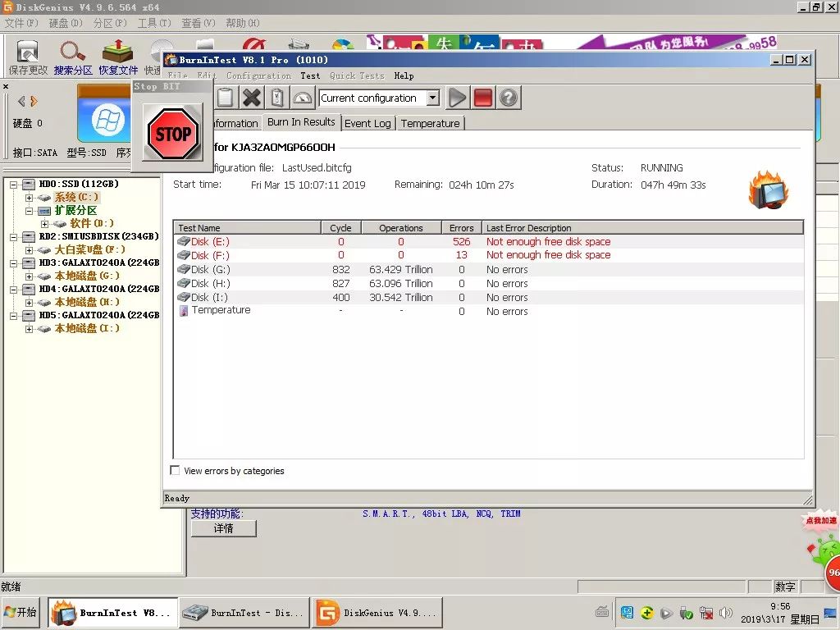The height and width of the screenshot is (630, 840).
Task: Click the Errors column header
Action: point(461,228)
